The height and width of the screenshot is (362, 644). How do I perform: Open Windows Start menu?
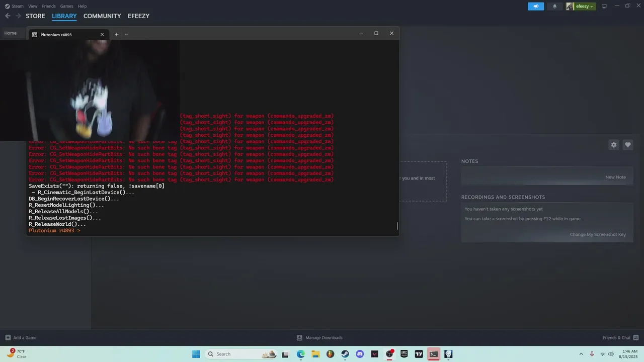pos(196,354)
